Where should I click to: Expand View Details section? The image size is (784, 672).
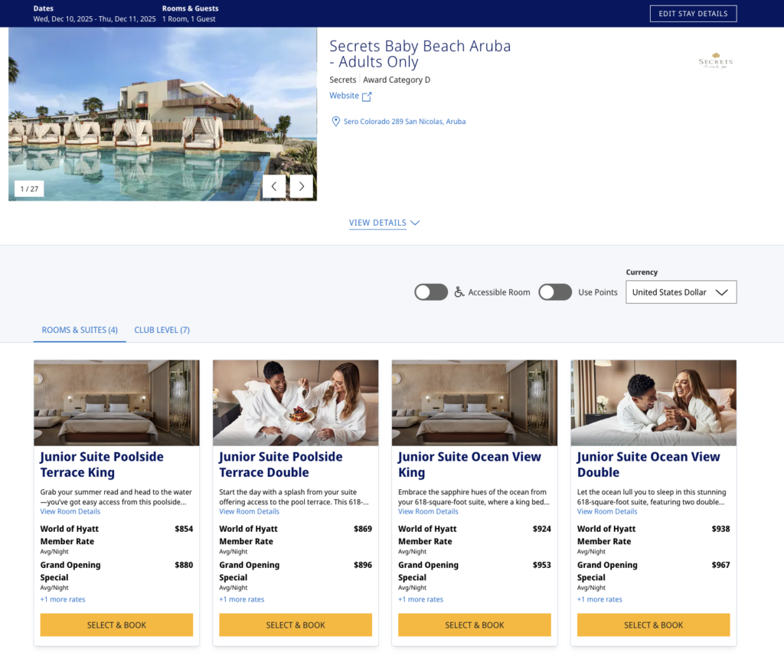point(384,223)
